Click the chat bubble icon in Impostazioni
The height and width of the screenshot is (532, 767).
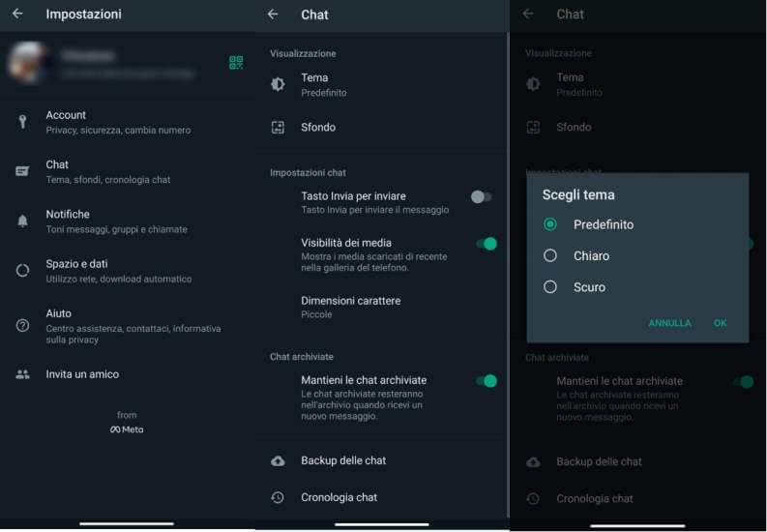[x=22, y=171]
